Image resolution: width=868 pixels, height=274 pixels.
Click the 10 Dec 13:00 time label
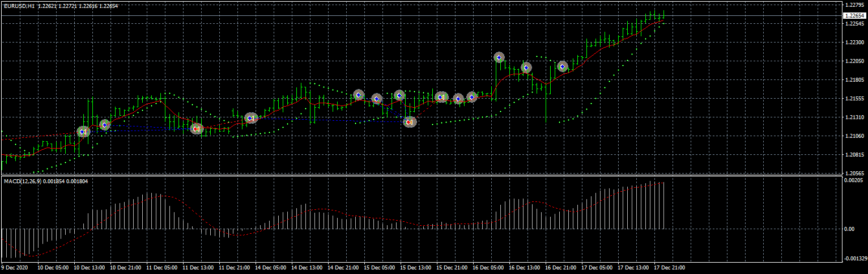pyautogui.click(x=90, y=267)
